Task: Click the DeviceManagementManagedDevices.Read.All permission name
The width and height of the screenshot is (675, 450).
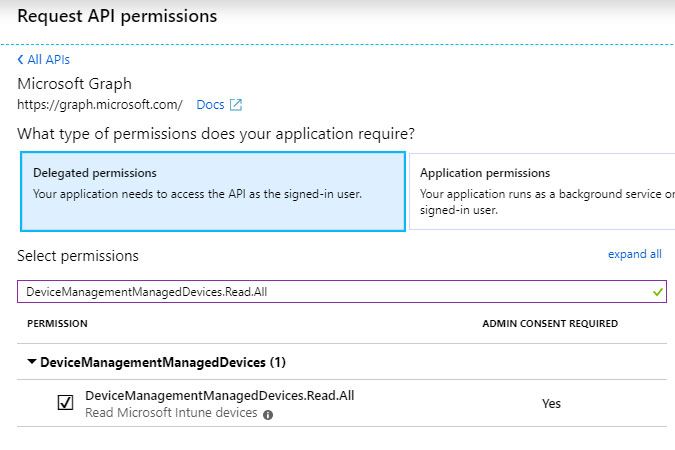Action: tap(220, 395)
